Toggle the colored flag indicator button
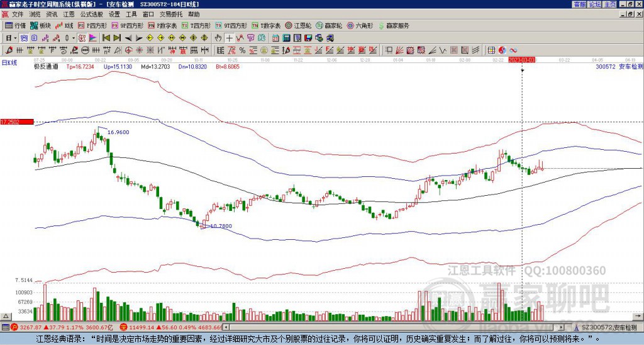The image size is (644, 345). [x=93, y=38]
